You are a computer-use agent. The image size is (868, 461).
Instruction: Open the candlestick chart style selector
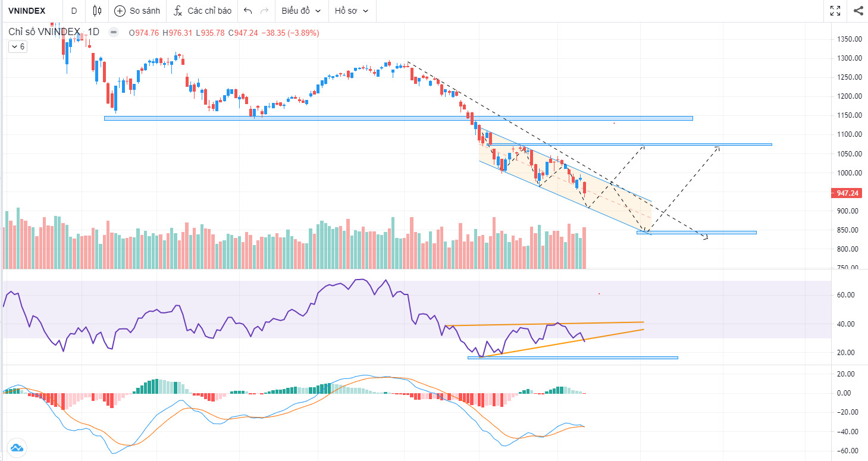click(x=98, y=11)
